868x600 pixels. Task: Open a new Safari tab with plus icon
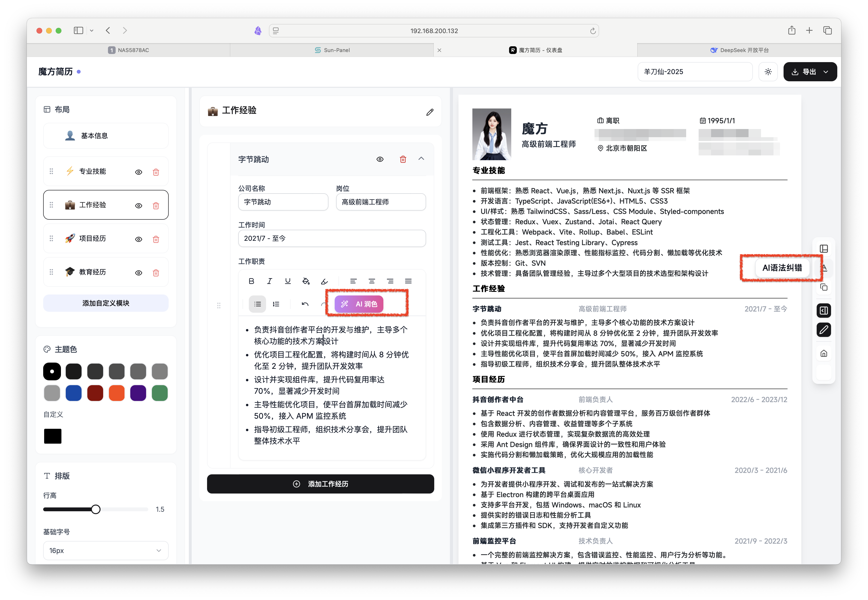coord(809,30)
